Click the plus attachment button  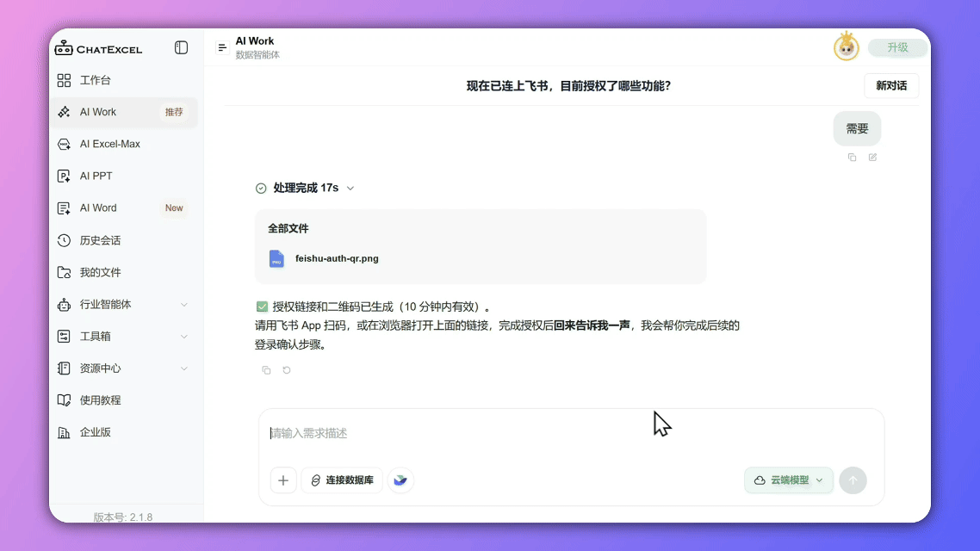[283, 480]
